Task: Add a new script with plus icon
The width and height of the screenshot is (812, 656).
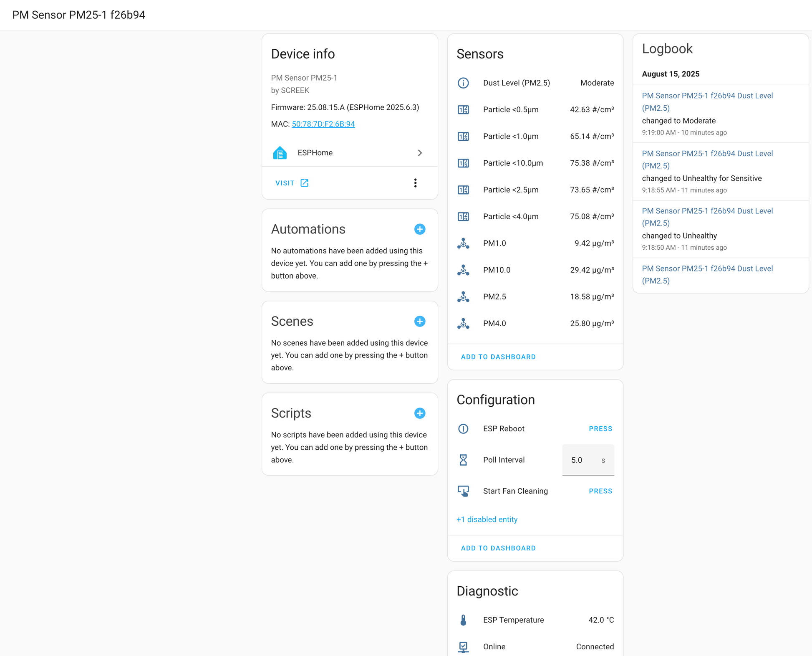Action: (420, 413)
